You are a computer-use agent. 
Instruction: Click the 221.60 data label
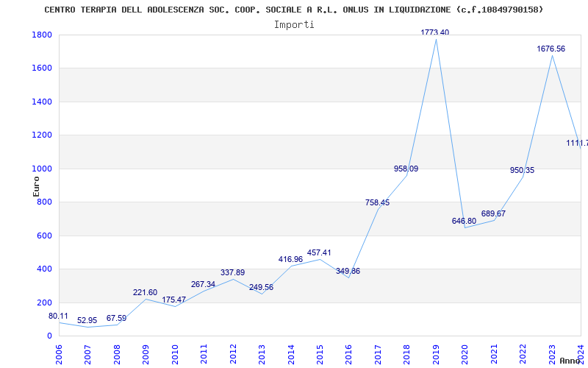145,292
